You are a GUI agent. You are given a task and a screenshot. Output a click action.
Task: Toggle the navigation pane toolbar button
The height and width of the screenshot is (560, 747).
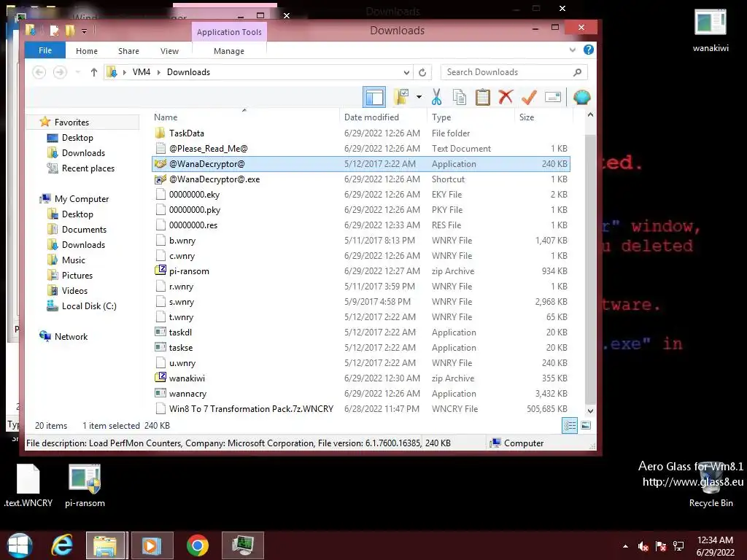tap(374, 98)
